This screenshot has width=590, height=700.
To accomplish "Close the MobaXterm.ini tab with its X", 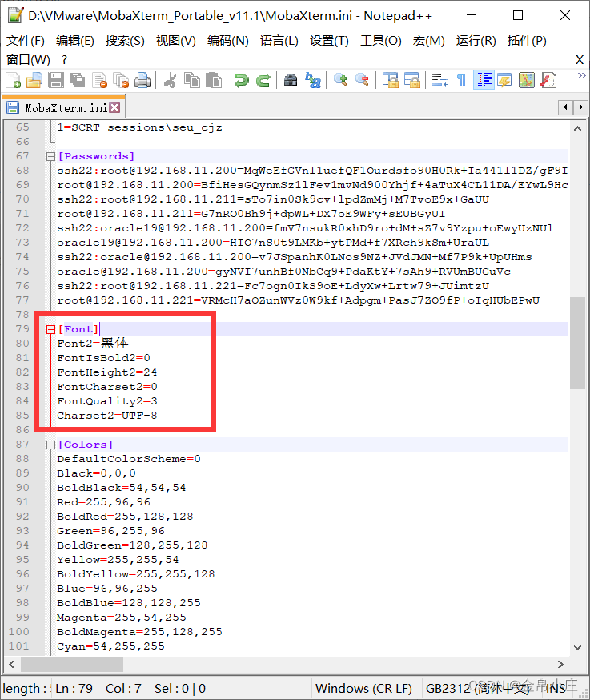I will [x=114, y=107].
